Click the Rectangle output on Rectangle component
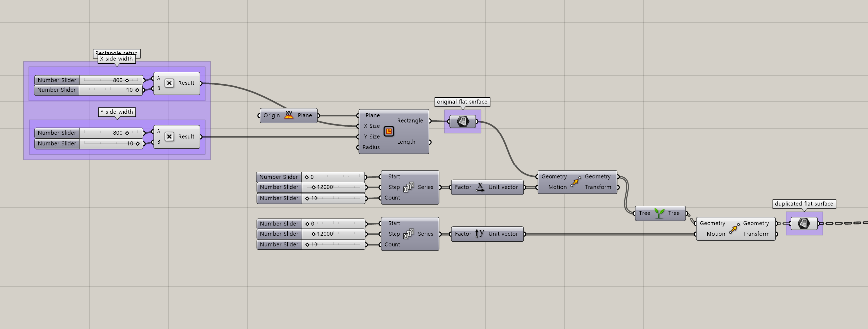Viewport: 868px width, 329px height. tap(410, 121)
